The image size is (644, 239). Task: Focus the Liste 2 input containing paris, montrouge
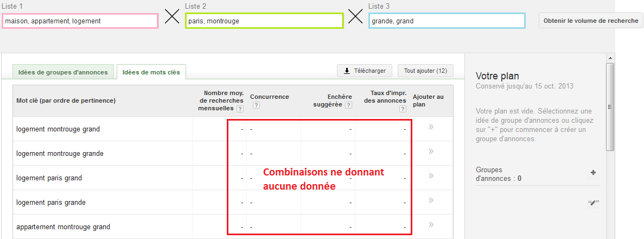(x=264, y=21)
